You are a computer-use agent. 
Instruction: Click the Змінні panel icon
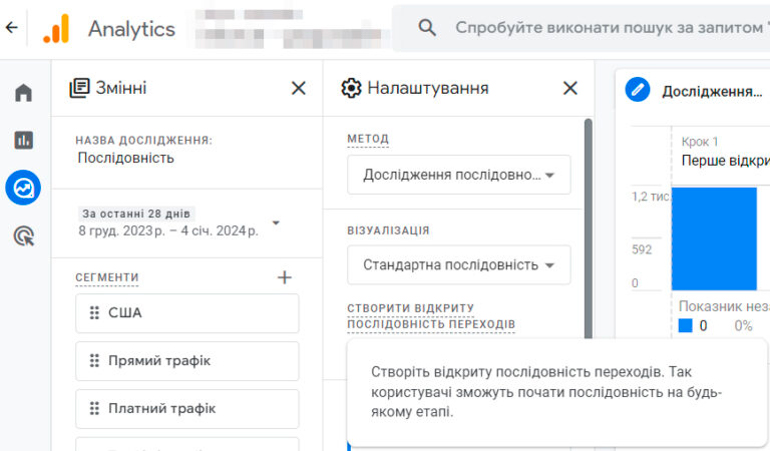click(80, 88)
